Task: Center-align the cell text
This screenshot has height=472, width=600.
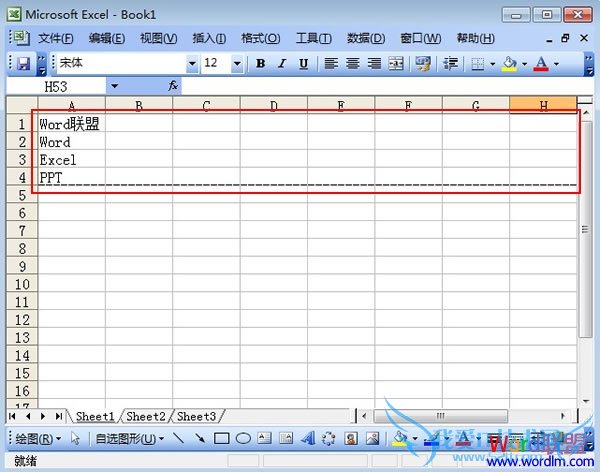Action: (x=352, y=63)
